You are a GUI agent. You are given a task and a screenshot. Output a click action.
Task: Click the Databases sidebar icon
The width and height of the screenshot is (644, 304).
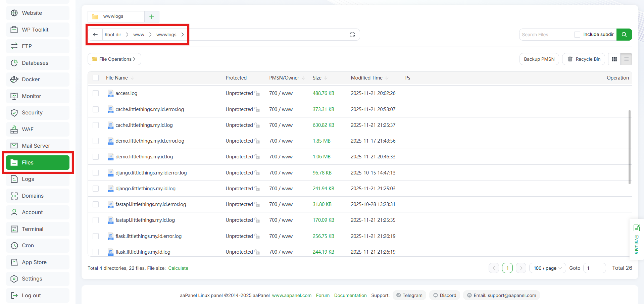click(x=14, y=63)
